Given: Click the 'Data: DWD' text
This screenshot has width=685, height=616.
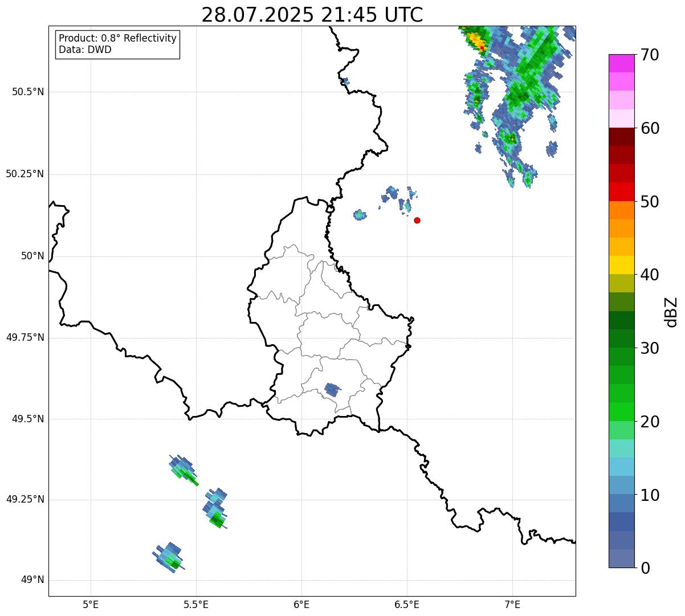Looking at the screenshot, I should [85, 50].
